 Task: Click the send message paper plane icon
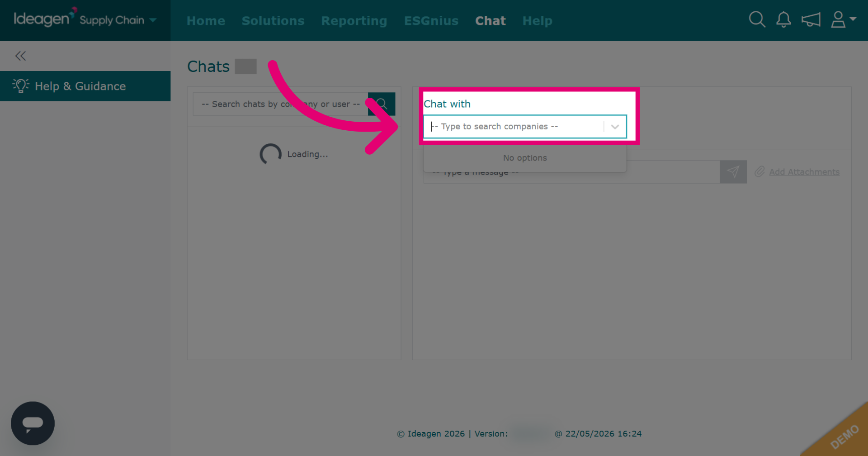733,171
